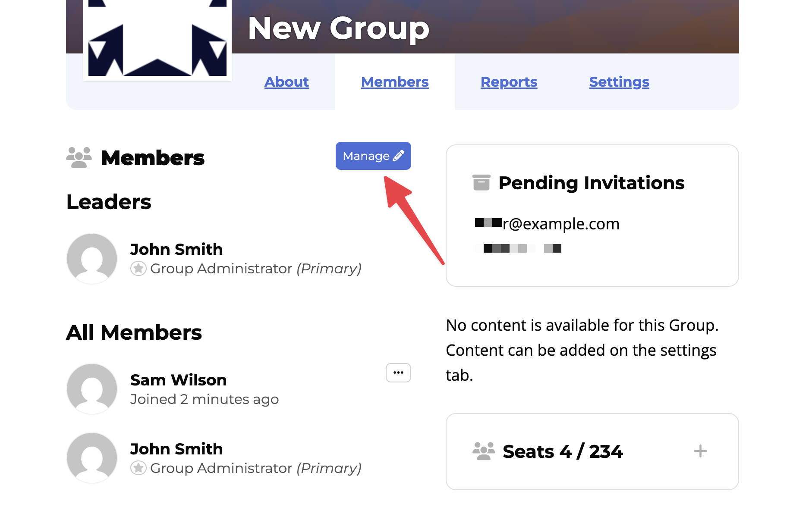The height and width of the screenshot is (526, 812).
Task: Click John Smith's name under Leaders
Action: click(x=176, y=249)
